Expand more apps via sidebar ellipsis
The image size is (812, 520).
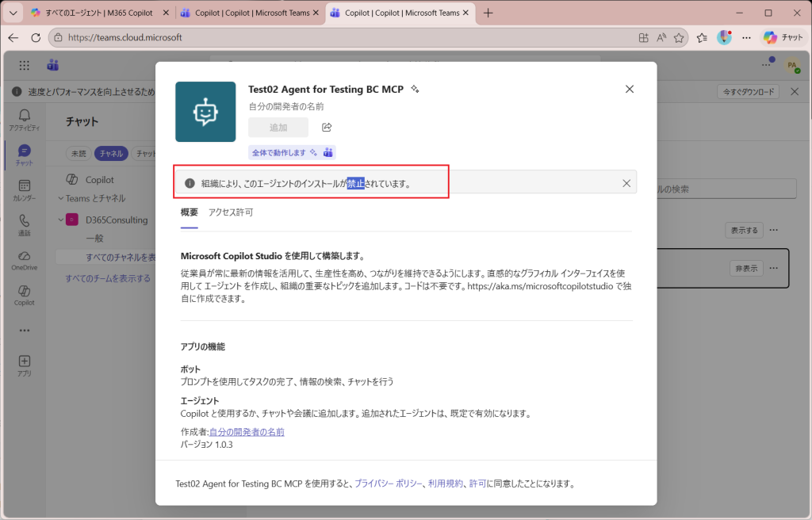24,331
